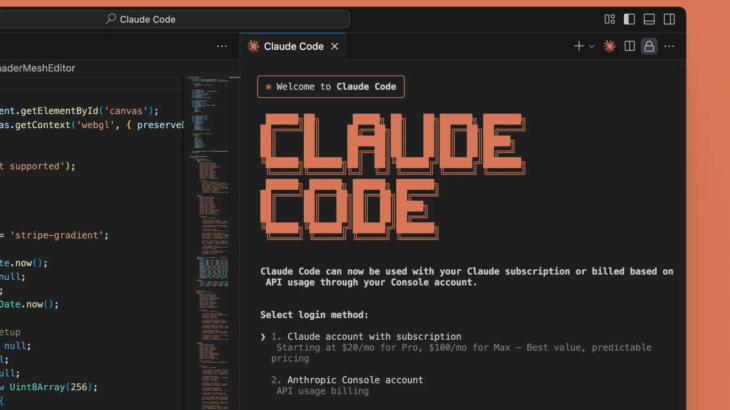This screenshot has width=730, height=410.
Task: Click the 'Select login method:' prompt text
Action: pos(314,315)
